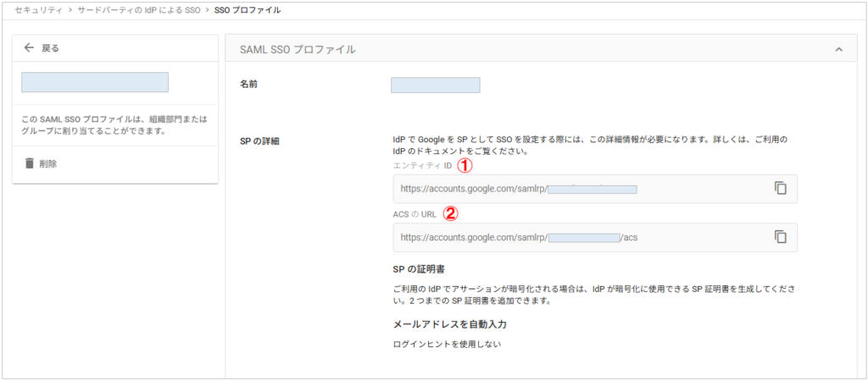The width and height of the screenshot is (868, 381).
Task: Click the SAML SSO プロファイル header title
Action: pos(298,50)
